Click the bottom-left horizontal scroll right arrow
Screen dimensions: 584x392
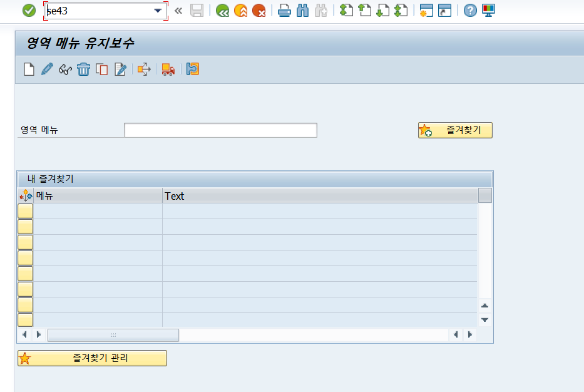click(39, 334)
